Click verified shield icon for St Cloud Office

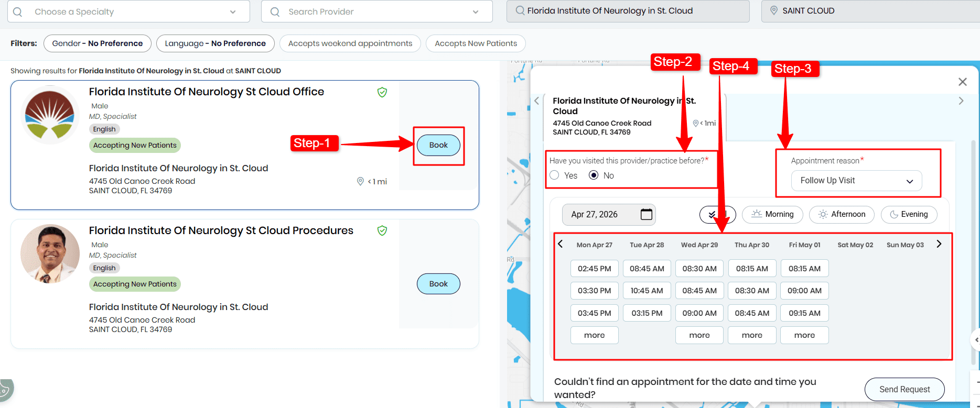[x=382, y=92]
